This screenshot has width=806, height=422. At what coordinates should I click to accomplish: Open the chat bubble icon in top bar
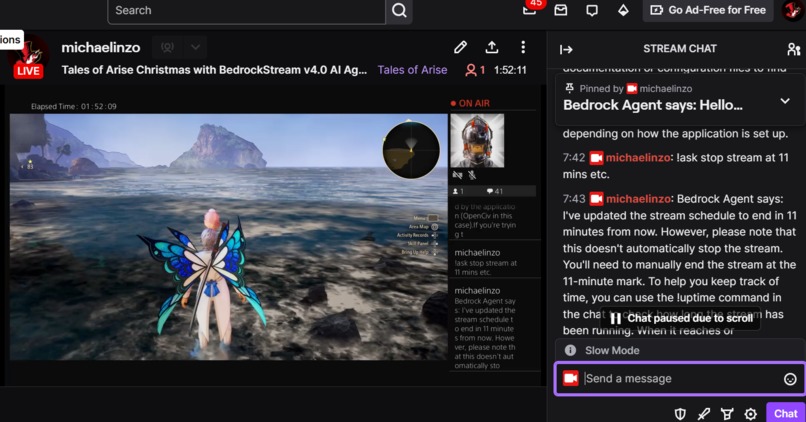tap(592, 10)
